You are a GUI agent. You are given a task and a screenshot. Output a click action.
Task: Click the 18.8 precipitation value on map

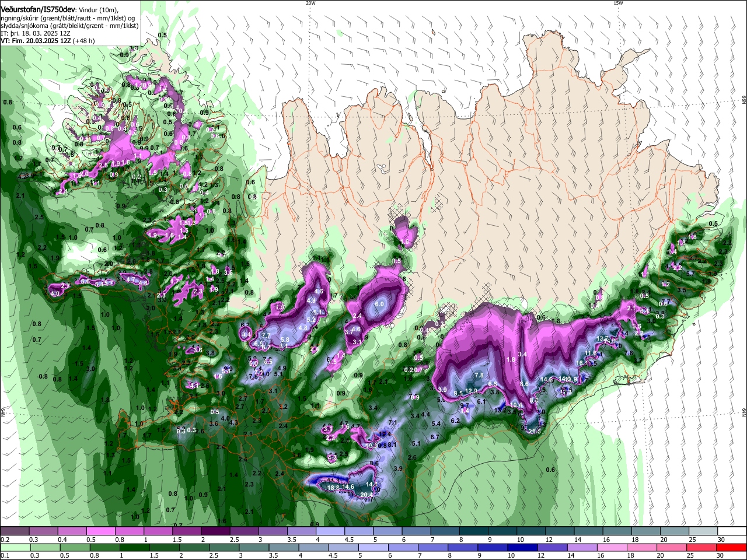coord(333,488)
